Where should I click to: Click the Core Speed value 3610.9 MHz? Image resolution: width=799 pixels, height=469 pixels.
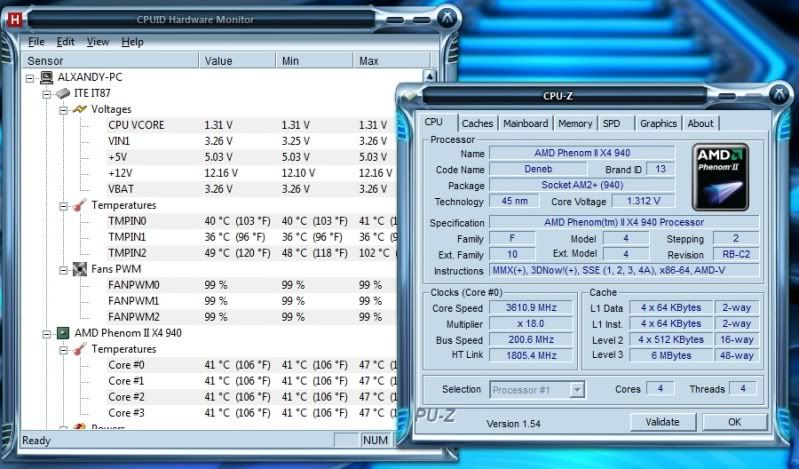[531, 307]
